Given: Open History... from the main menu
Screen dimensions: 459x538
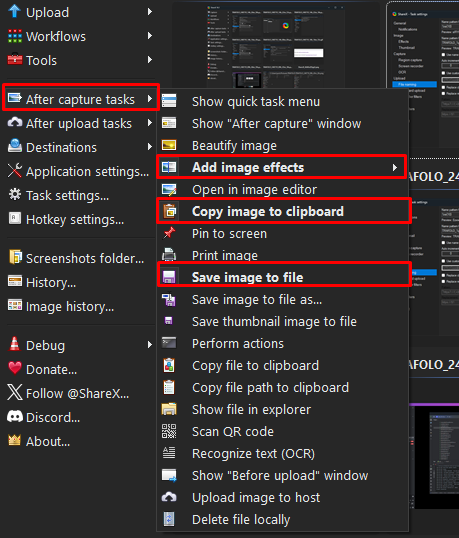Looking at the screenshot, I should coord(80,282).
